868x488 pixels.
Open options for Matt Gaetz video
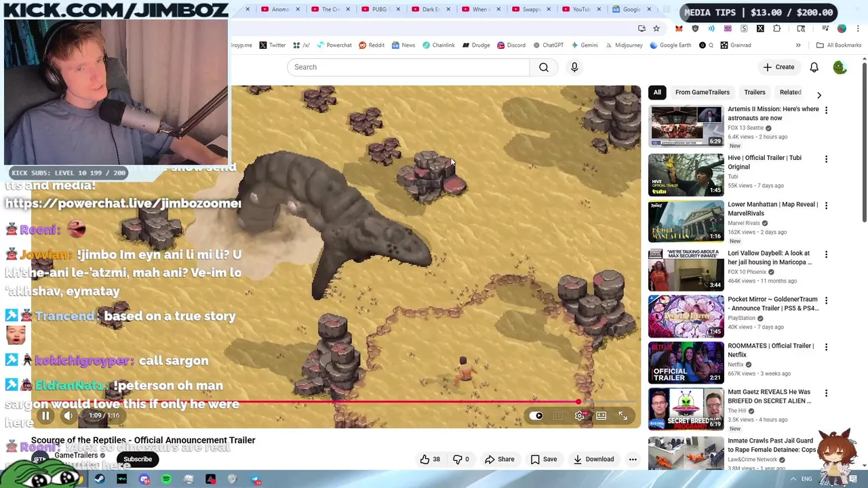click(826, 393)
